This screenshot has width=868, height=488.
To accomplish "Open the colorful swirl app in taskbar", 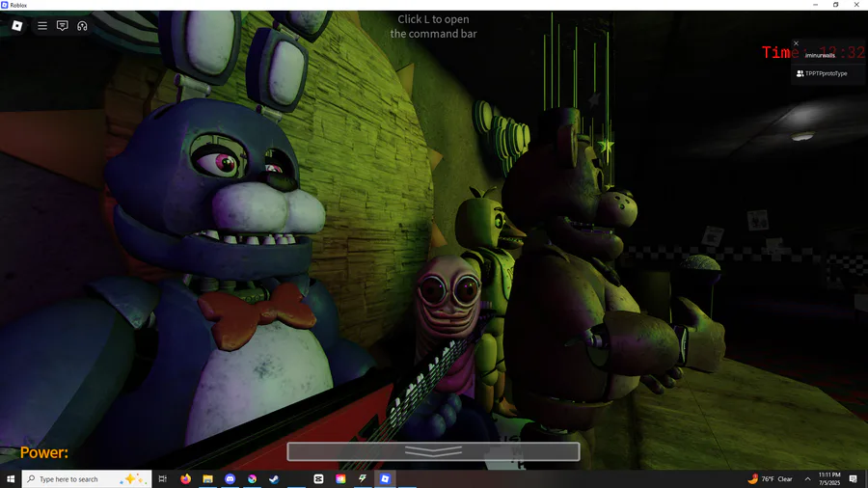I will pos(252,478).
